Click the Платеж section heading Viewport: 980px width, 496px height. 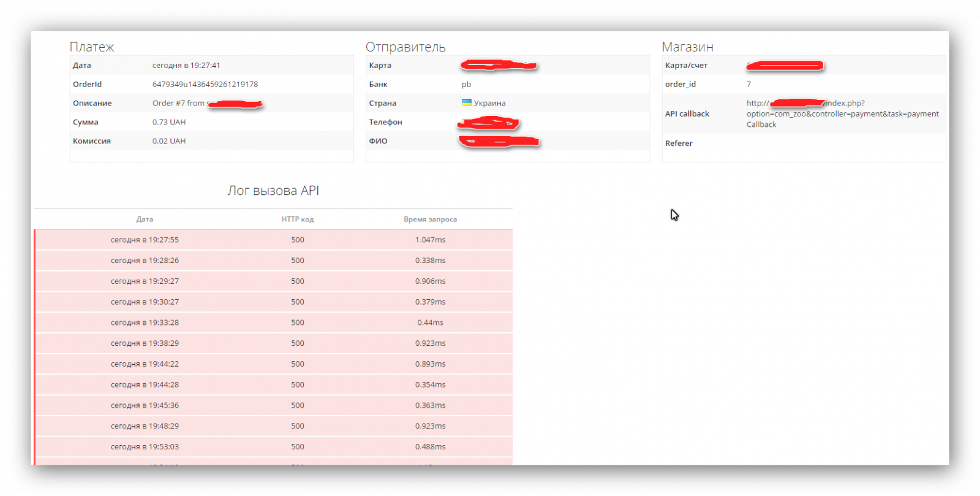coord(92,47)
